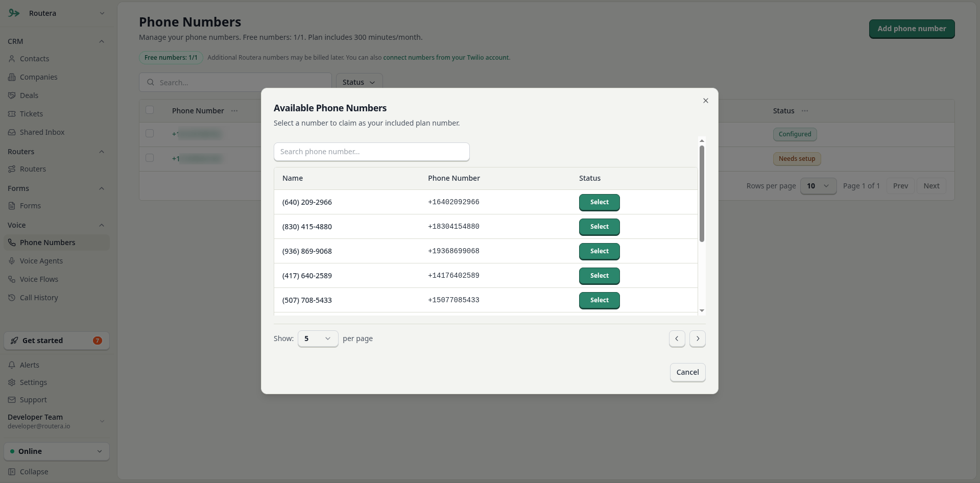Viewport: 980px width, 483px height.
Task: Collapse the CRM sidebar section
Action: point(102,41)
